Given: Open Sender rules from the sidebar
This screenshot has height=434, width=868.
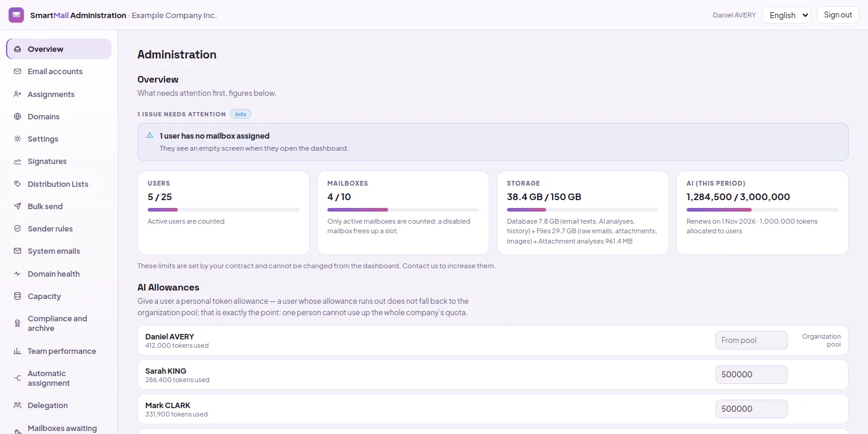Looking at the screenshot, I should point(59,229).
